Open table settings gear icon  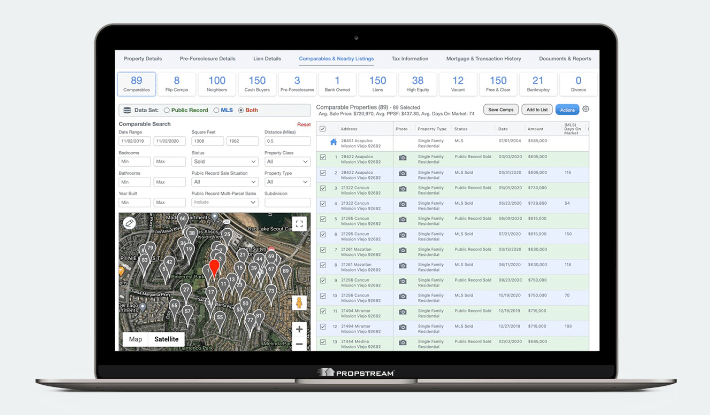(586, 109)
